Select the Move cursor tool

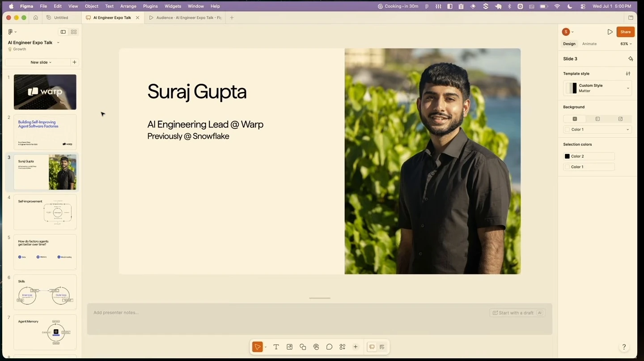tap(257, 347)
